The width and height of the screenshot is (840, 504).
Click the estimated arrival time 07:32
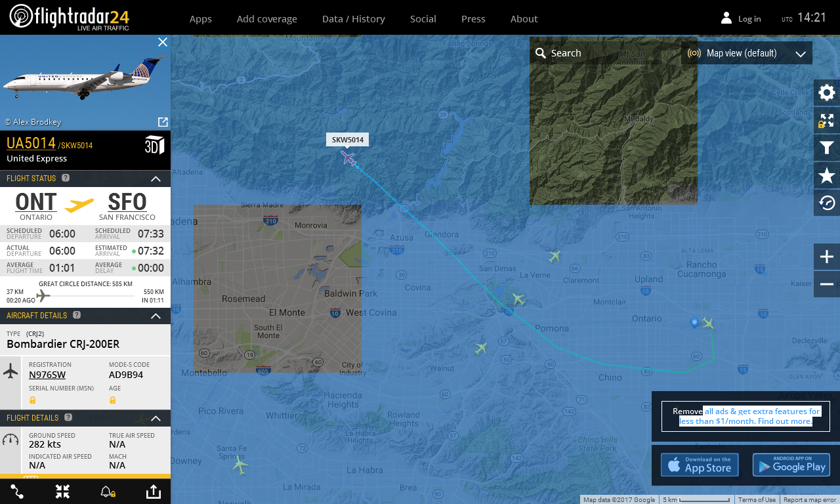tap(151, 251)
